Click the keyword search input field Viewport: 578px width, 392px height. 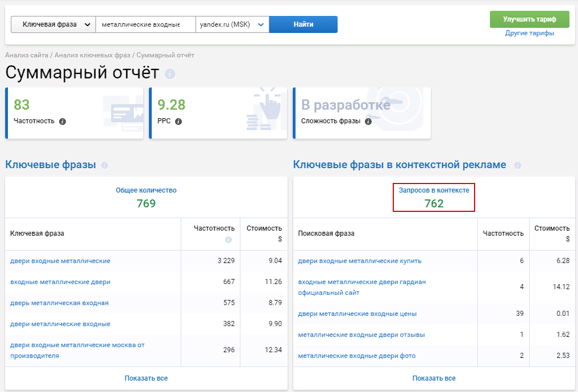point(145,24)
